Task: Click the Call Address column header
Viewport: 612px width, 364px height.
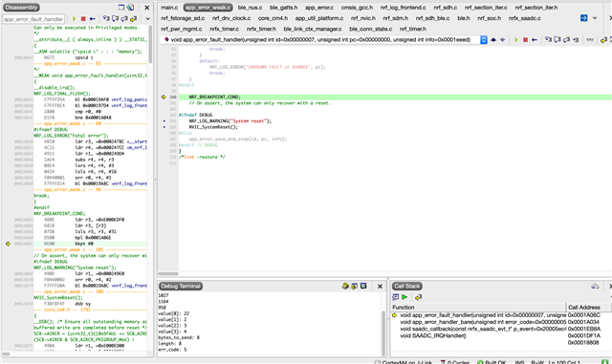Action: (589, 307)
